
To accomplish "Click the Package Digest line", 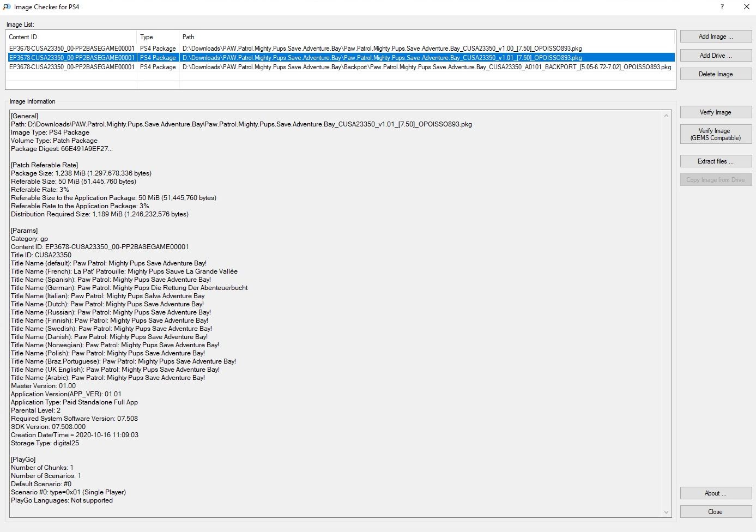I will 62,149.
